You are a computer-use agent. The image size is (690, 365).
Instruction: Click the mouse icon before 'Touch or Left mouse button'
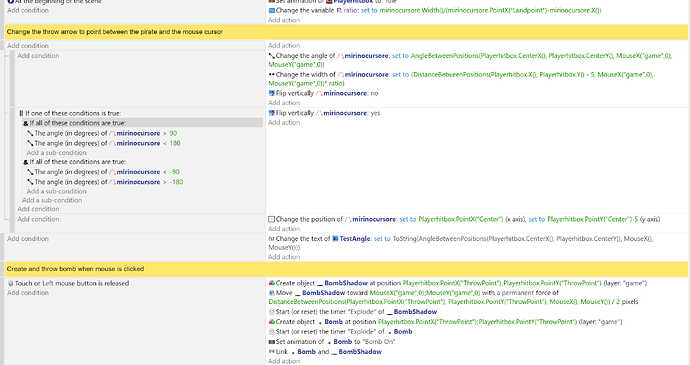coord(11,284)
